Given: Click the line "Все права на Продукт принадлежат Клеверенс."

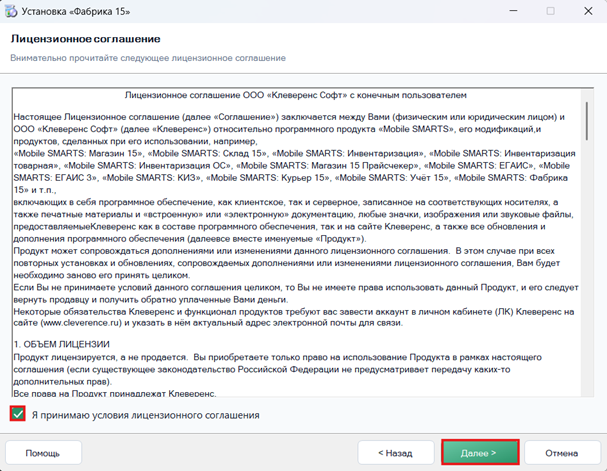Looking at the screenshot, I should click(115, 394).
